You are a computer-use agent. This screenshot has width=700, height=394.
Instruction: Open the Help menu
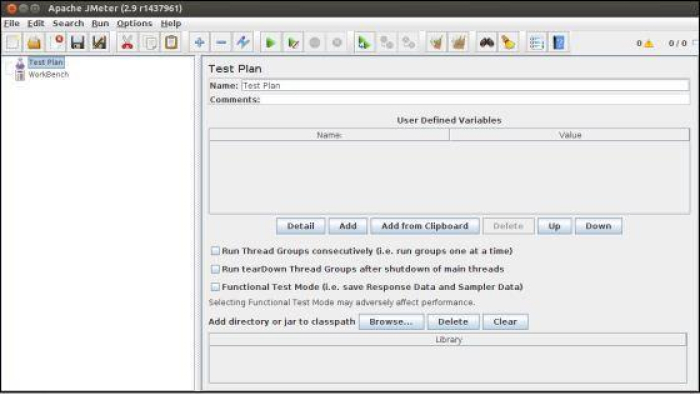pyautogui.click(x=171, y=23)
